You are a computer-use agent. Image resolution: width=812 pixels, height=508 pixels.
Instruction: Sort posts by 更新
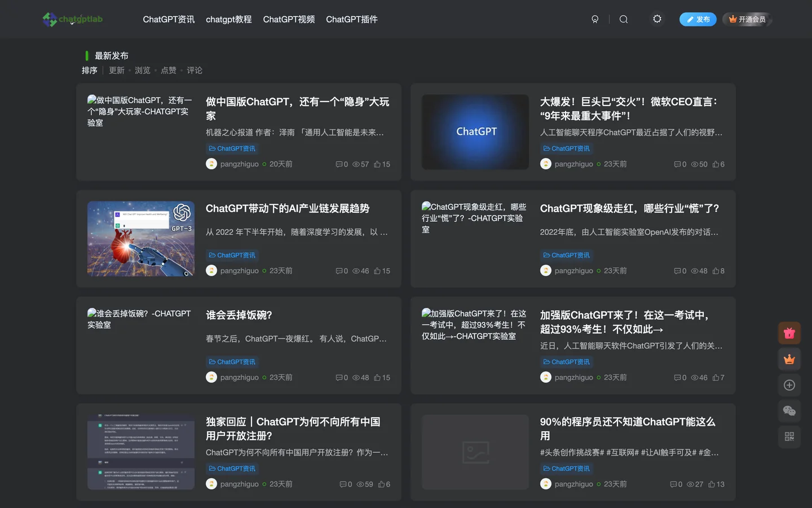click(117, 71)
